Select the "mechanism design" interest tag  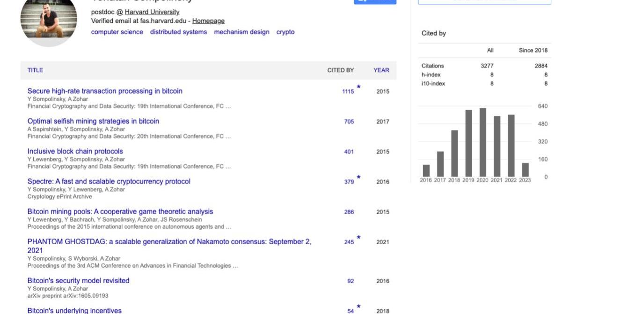pos(241,32)
